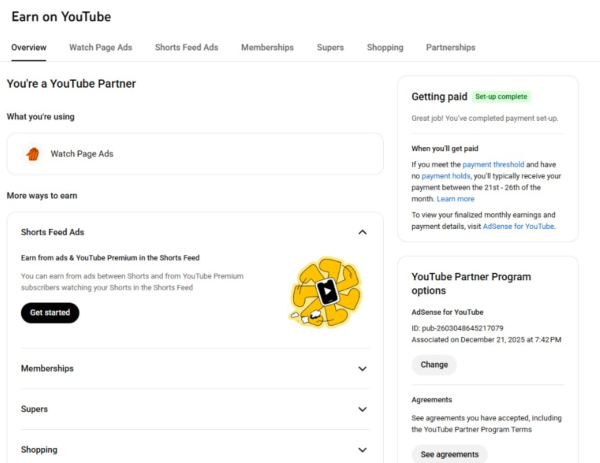The height and width of the screenshot is (463, 600).
Task: Click the Change AdSense button
Action: [x=434, y=365]
